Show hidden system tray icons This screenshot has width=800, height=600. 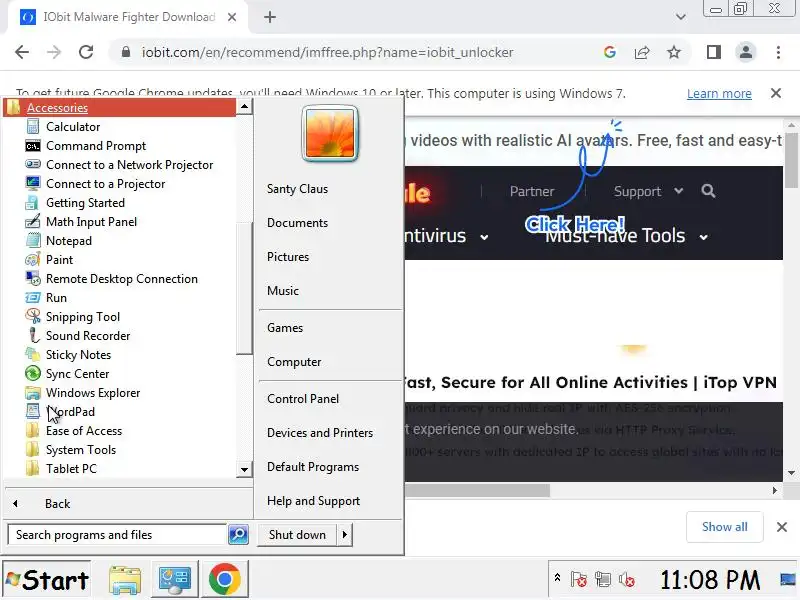pyautogui.click(x=557, y=578)
